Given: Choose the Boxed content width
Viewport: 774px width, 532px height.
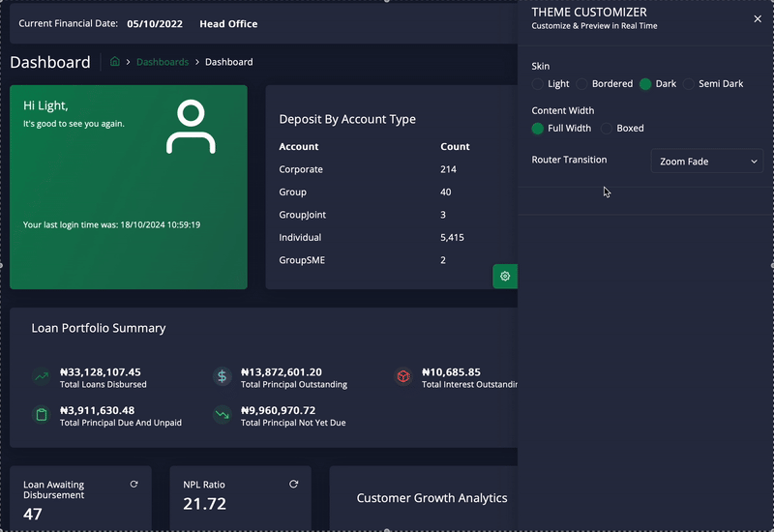Looking at the screenshot, I should (607, 129).
